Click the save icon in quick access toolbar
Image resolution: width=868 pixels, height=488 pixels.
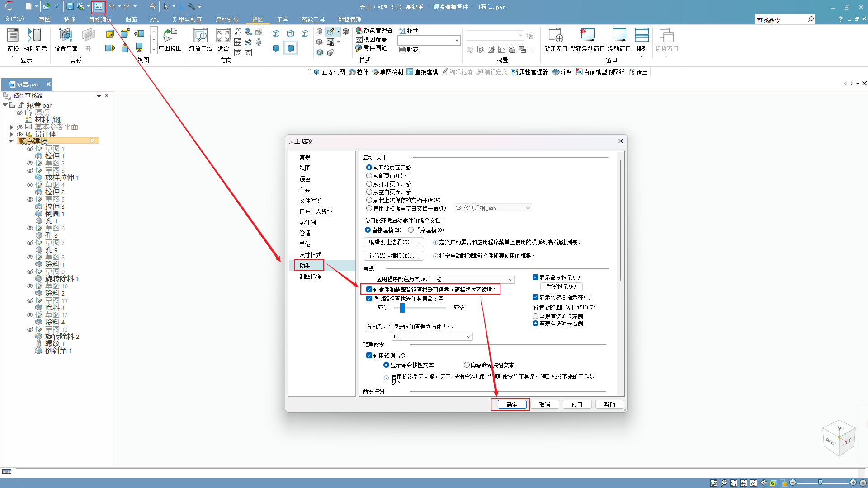pos(70,6)
